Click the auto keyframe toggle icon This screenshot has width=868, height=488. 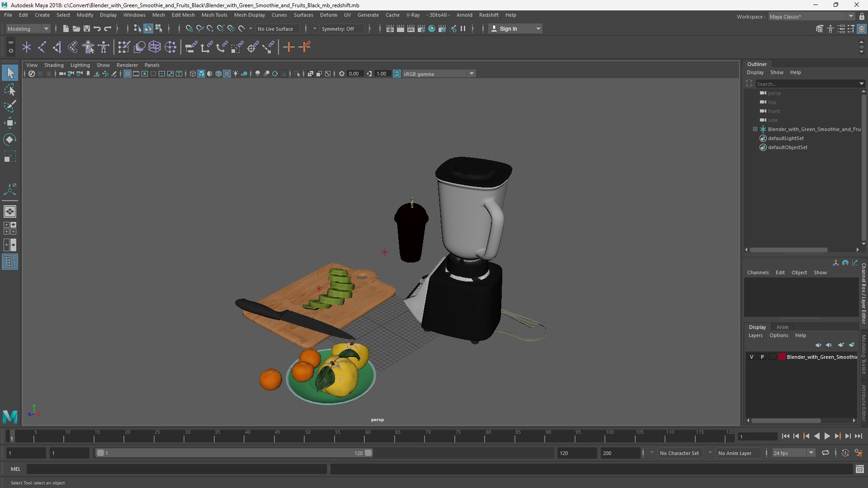click(845, 453)
